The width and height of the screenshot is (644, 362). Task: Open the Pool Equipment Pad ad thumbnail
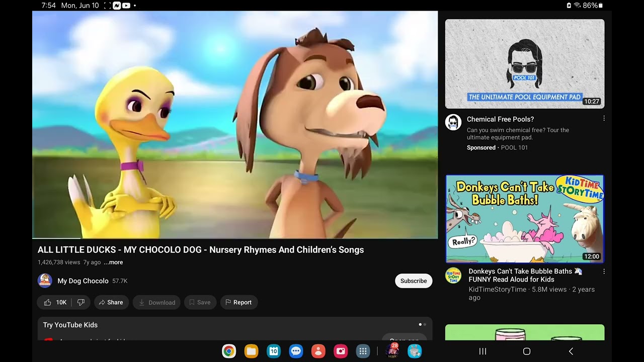(525, 64)
